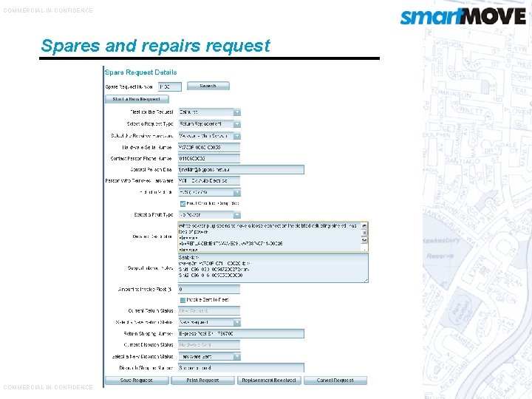The width and height of the screenshot is (532, 399).
Task: Click the Save Request button
Action: tap(137, 381)
